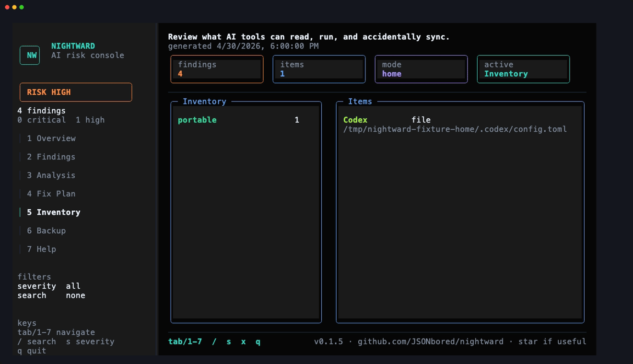Image resolution: width=633 pixels, height=364 pixels.
Task: Click 's severity' in keys help
Action: 90,341
